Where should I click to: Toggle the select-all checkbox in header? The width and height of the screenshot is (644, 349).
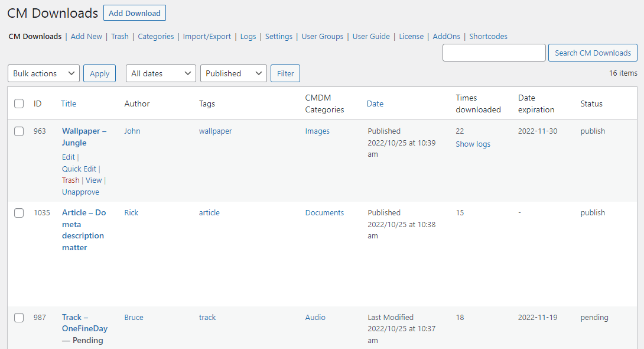coord(19,104)
